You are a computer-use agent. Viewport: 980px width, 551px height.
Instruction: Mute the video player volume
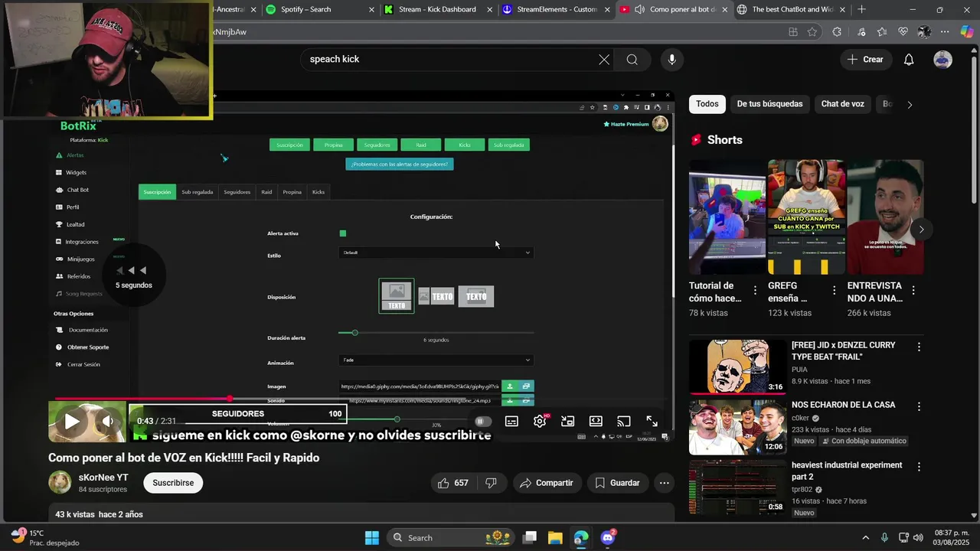[108, 421]
